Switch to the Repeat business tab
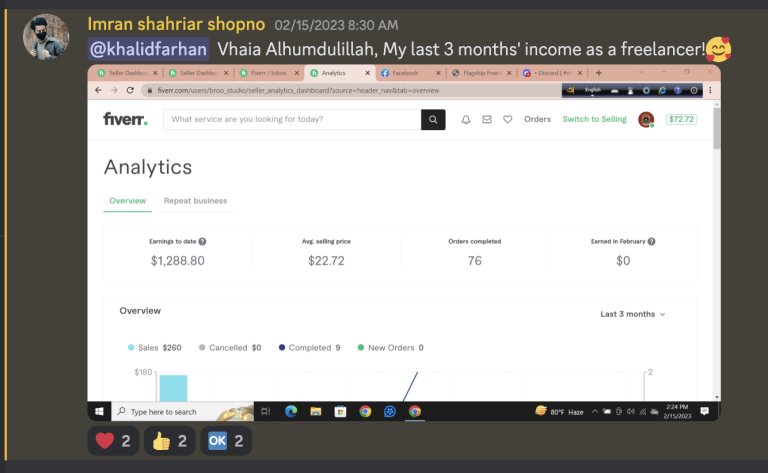The height and width of the screenshot is (473, 768). [195, 201]
